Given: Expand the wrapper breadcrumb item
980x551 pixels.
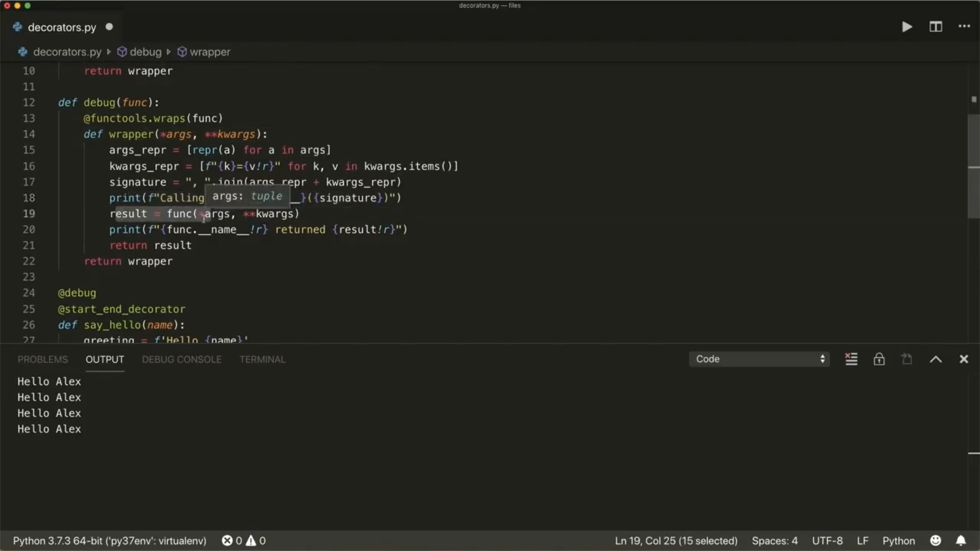Looking at the screenshot, I should 204,52.
